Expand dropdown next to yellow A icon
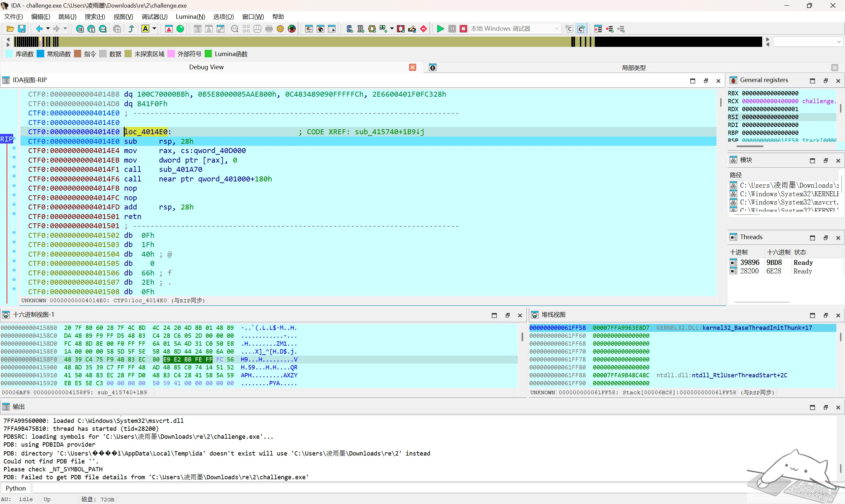This screenshot has height=504, width=845. pos(154,29)
